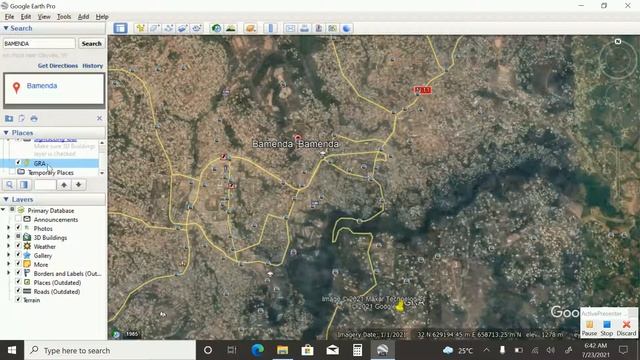
Task: Click the Email toolbar icon
Action: pyautogui.click(x=290, y=28)
